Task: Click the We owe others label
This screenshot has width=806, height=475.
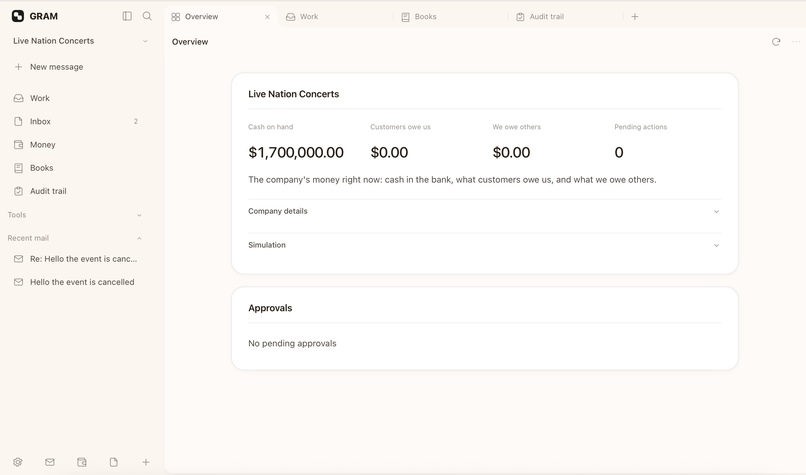Action: 517,127
